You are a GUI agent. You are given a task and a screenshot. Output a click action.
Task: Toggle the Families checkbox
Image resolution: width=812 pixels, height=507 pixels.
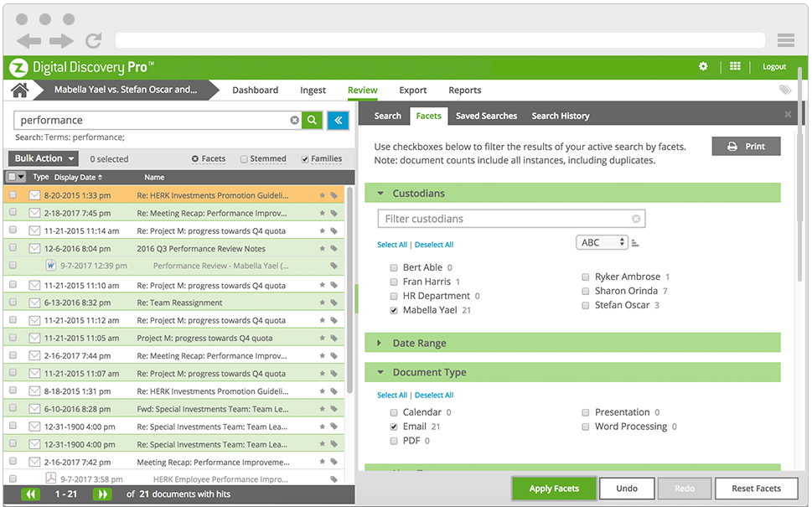click(x=305, y=159)
